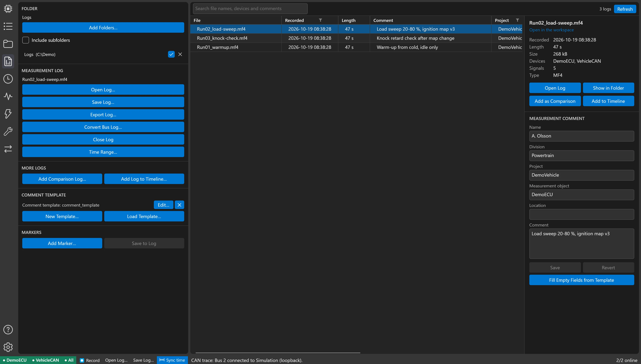Open the clock history sidebar icon

[8, 79]
